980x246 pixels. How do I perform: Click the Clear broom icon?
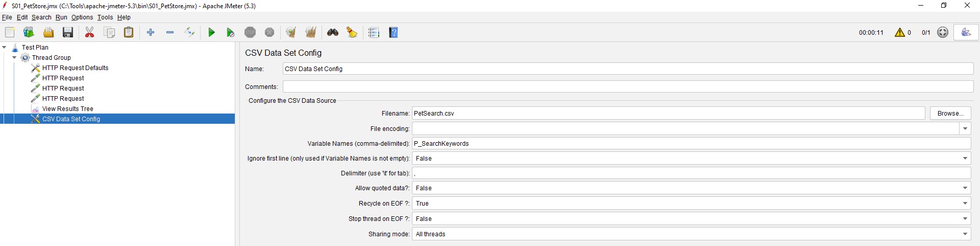click(x=291, y=32)
